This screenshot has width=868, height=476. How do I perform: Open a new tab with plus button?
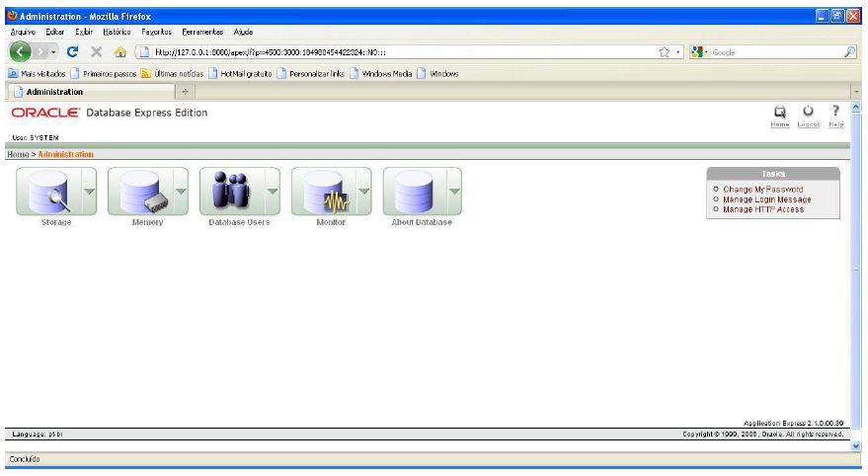186,92
